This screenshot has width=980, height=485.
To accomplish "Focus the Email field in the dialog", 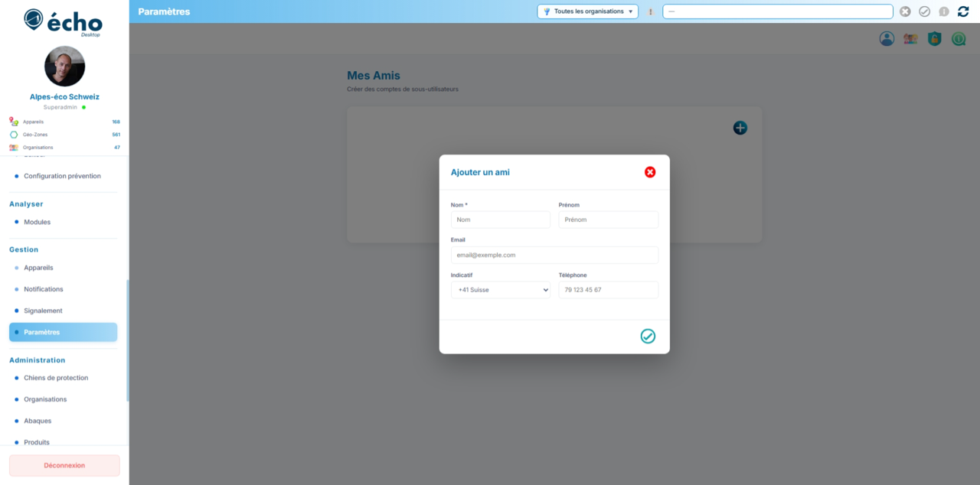I will pyautogui.click(x=554, y=255).
